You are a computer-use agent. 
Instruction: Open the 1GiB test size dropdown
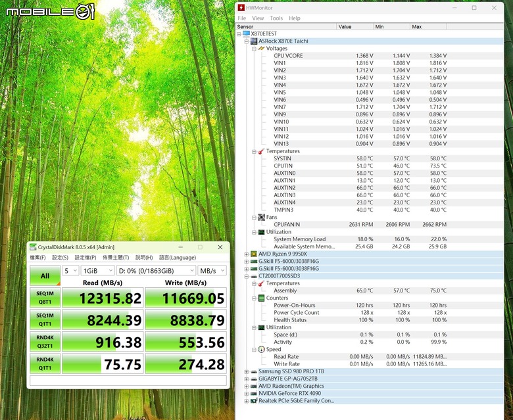pos(97,271)
